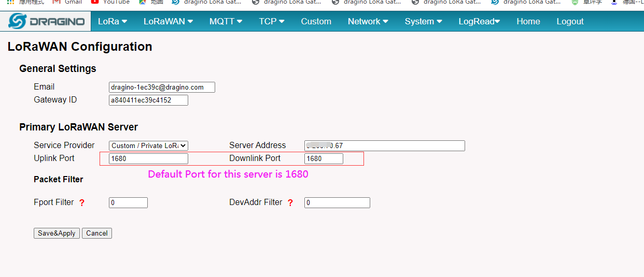Click the "Packet Filter" subheading

pos(59,180)
